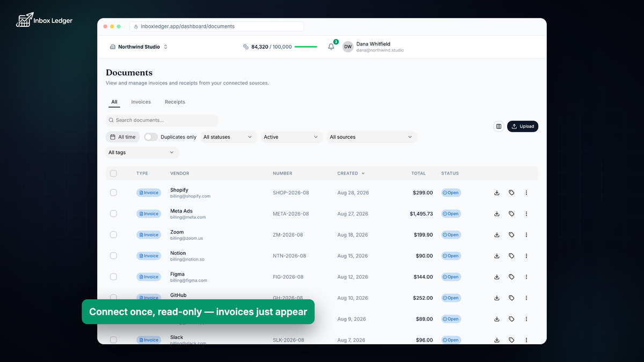
Task: Click the Inbox Ledger logo
Action: (x=44, y=20)
